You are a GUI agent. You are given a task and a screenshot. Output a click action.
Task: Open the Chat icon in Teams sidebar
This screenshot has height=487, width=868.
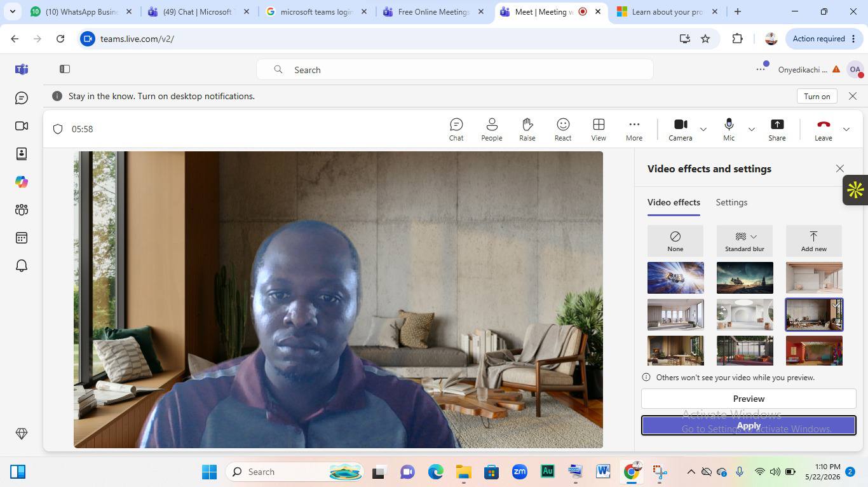click(22, 98)
